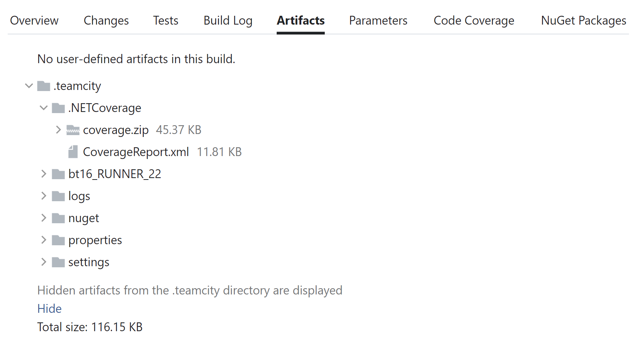
Task: Select the logs tree item
Action: point(79,196)
